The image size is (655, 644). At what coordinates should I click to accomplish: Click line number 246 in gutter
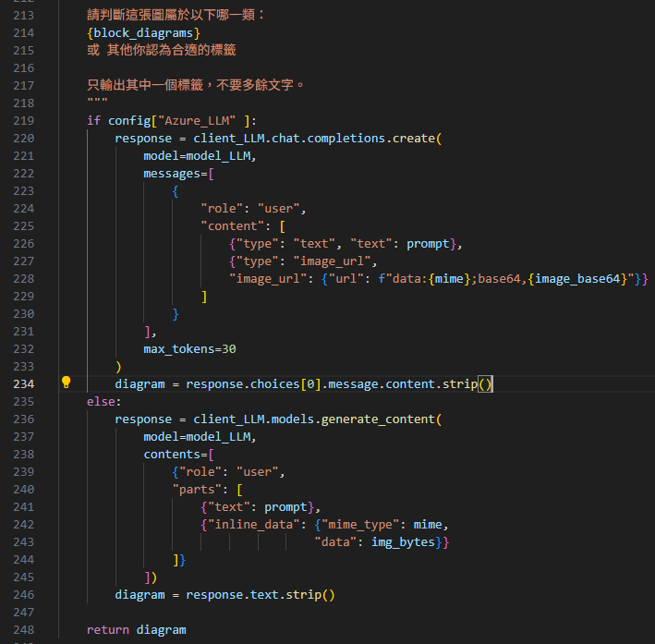(24, 595)
